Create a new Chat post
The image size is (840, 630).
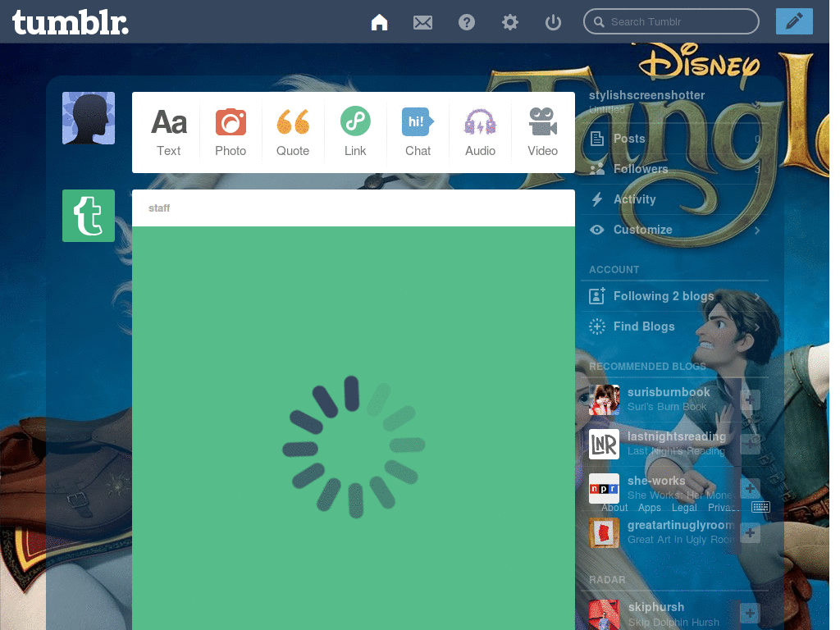[418, 132]
